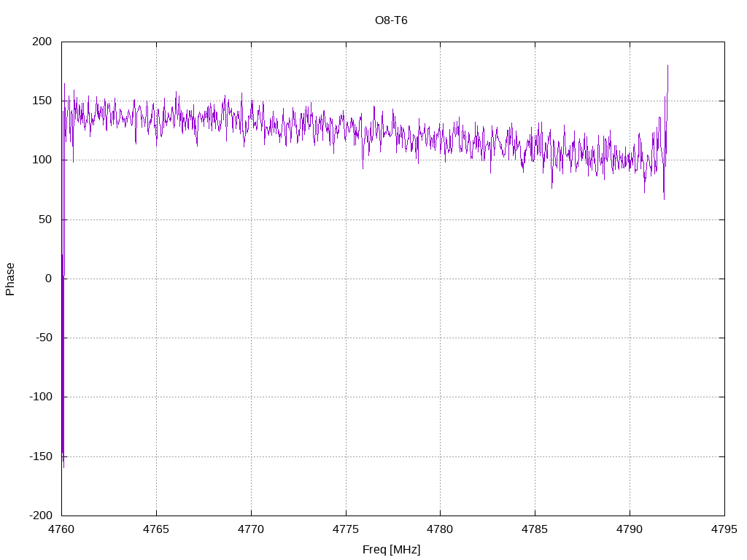Click x-axis tick label 4765
The image size is (747, 560).
pos(156,529)
